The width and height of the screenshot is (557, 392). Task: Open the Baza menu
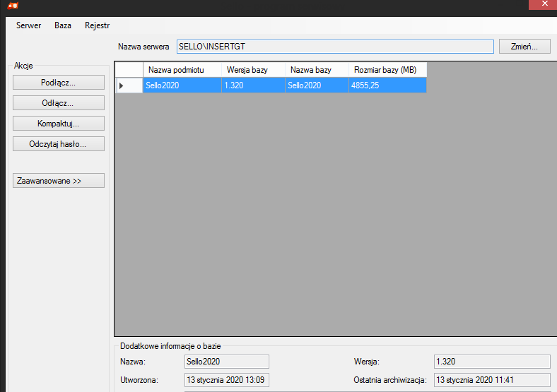tap(63, 25)
